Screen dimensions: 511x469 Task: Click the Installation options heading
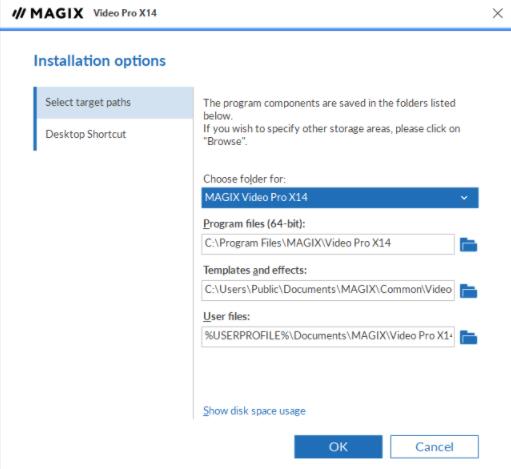click(100, 61)
